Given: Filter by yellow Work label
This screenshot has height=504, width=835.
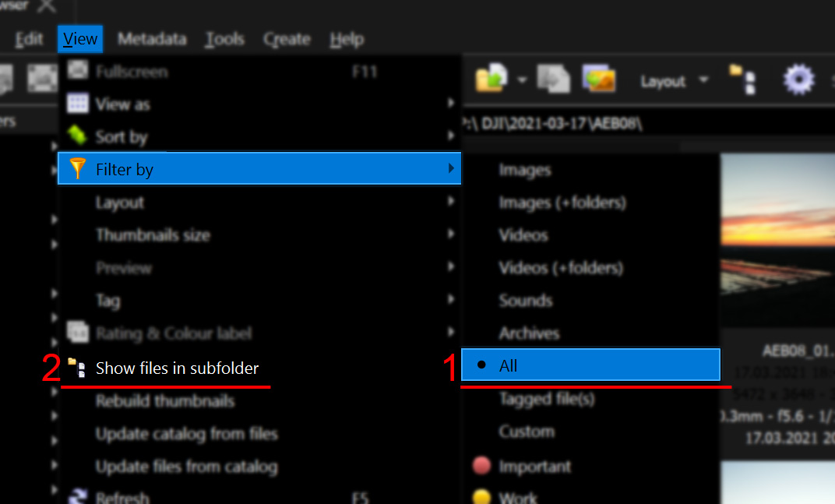Looking at the screenshot, I should point(590,495).
